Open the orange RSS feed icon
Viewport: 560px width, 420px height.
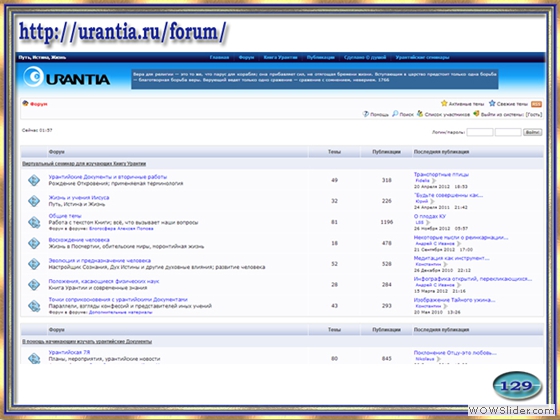pyautogui.click(x=536, y=104)
